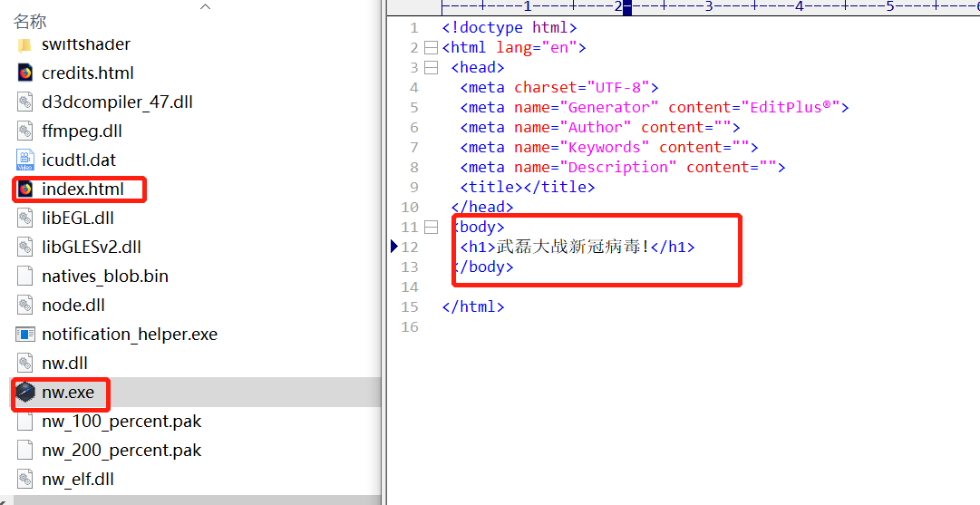Select the file name icudtl.dat
The height and width of the screenshot is (505, 980).
click(79, 160)
